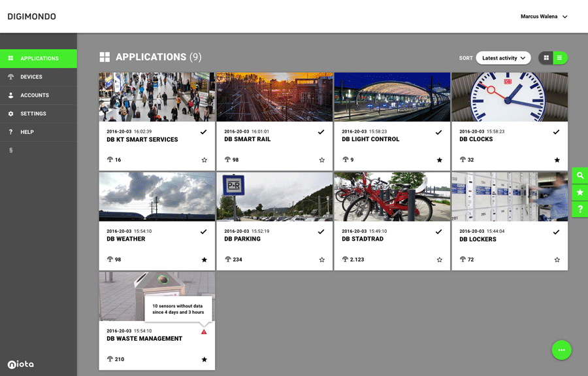Click device count icon on DB Weather
The width and height of the screenshot is (588, 376).
[x=110, y=260]
